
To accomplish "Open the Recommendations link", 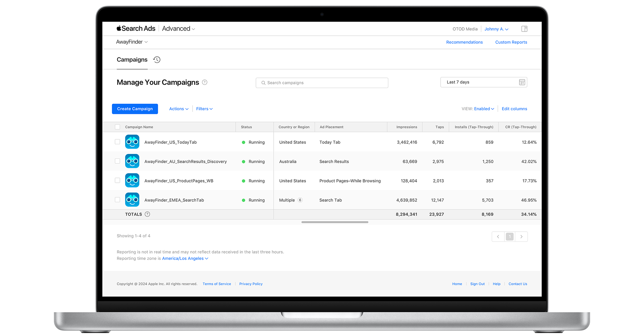I will tap(464, 42).
